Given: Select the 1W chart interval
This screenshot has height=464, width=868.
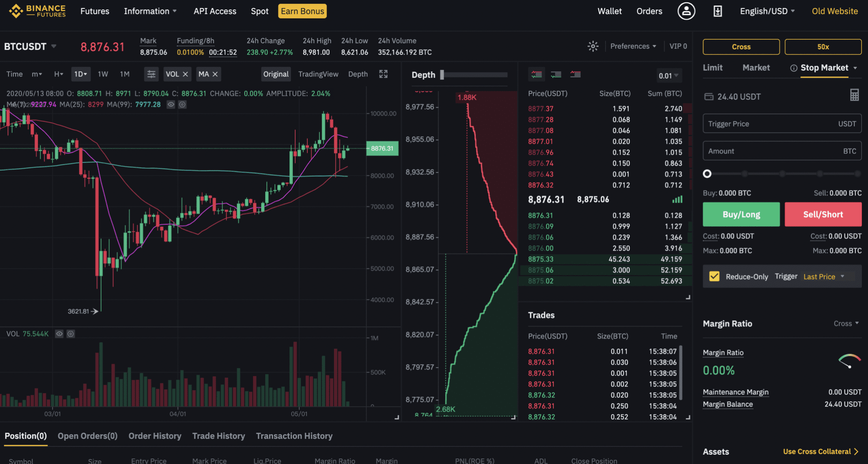Looking at the screenshot, I should pos(103,74).
